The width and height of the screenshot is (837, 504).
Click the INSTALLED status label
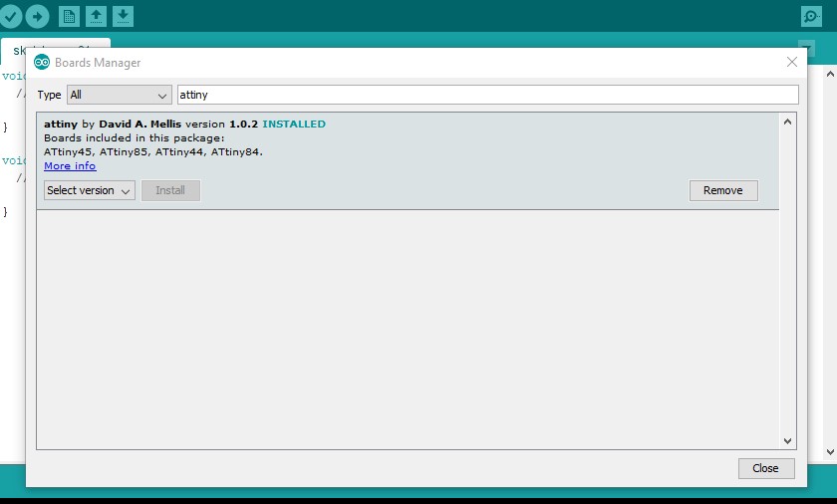[294, 124]
